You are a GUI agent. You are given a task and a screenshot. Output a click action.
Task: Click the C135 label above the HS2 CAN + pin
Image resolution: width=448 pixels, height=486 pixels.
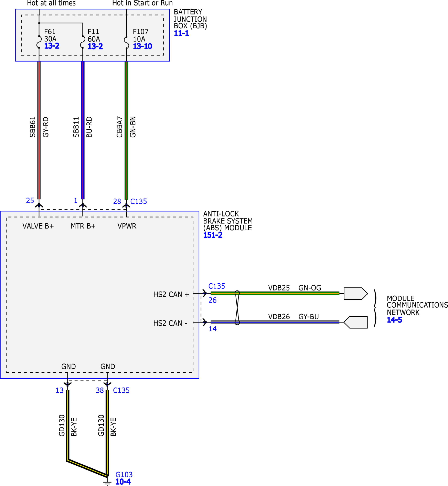pyautogui.click(x=217, y=286)
